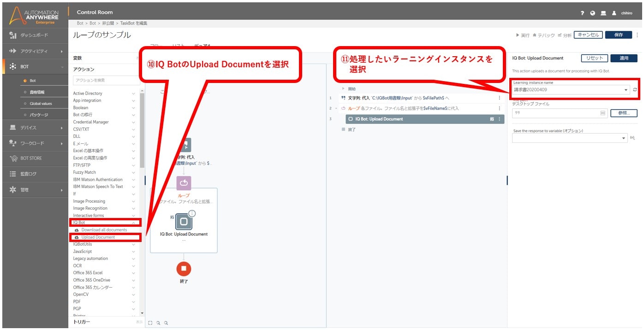This screenshot has width=644, height=330.
Task: Click the 適用 button
Action: 624,58
